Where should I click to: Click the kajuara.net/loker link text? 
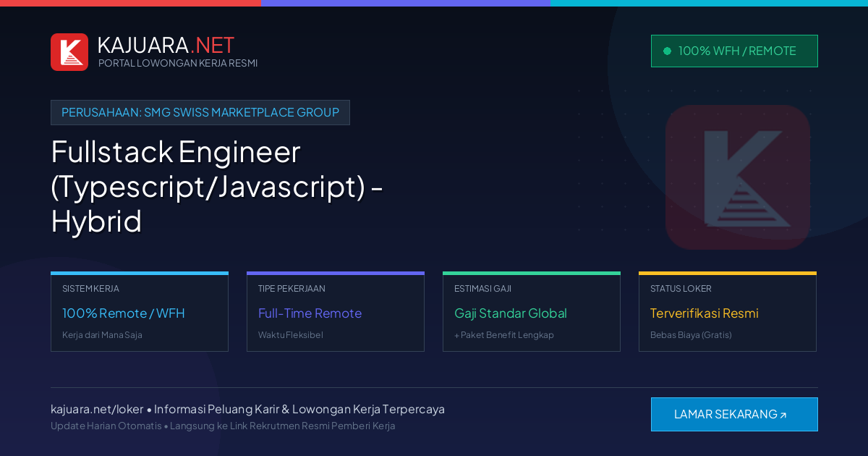[97, 409]
